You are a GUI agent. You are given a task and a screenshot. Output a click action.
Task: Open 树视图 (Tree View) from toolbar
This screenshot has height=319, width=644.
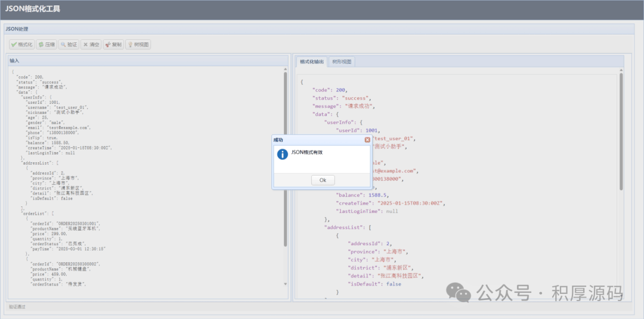coord(138,44)
